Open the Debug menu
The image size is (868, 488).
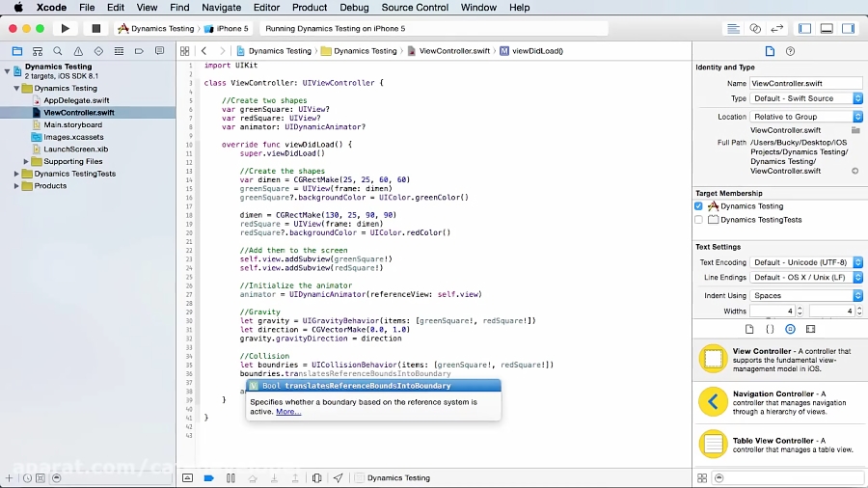coord(354,7)
